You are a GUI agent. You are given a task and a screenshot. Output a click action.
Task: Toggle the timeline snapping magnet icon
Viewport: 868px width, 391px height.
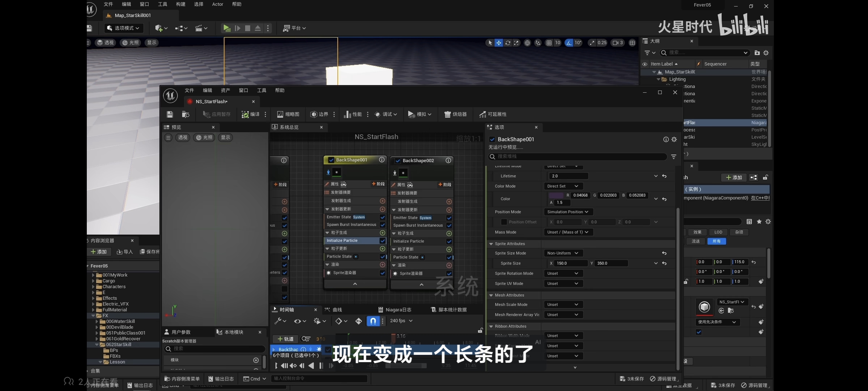click(373, 321)
